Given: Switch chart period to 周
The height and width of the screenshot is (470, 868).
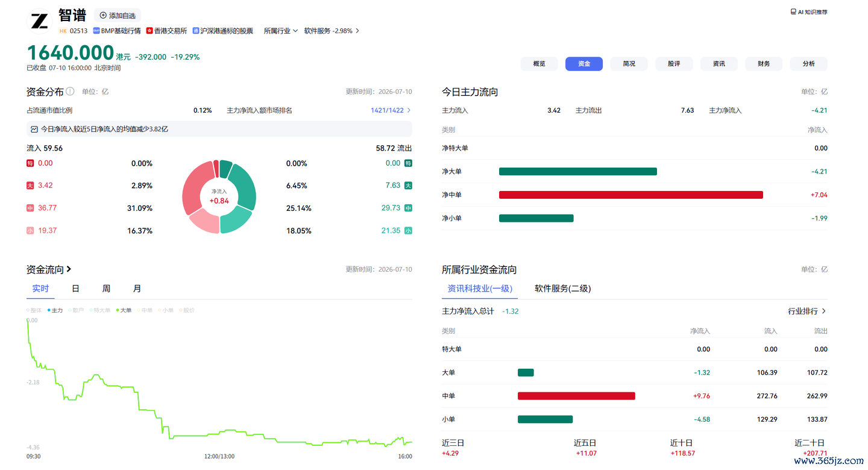Looking at the screenshot, I should coord(106,289).
